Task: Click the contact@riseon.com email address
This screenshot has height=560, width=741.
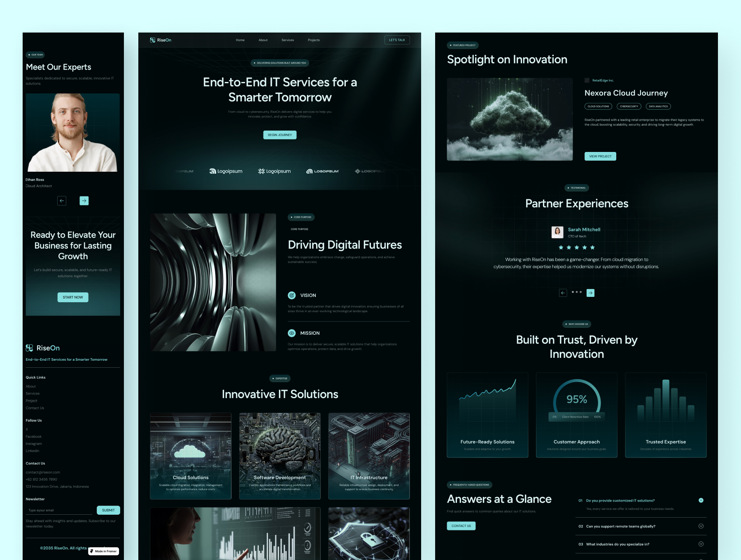Action: click(x=43, y=472)
